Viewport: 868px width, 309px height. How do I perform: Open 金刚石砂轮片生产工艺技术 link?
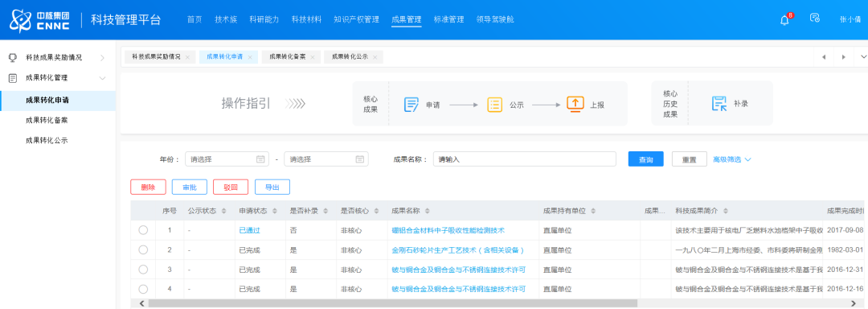(458, 250)
